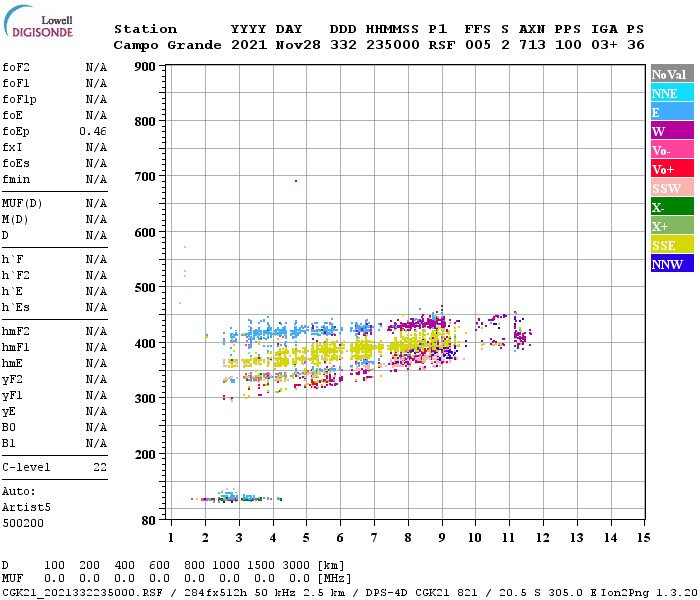The height and width of the screenshot is (600, 700).
Task: Select the SSW salmon legend swatch
Action: 672,188
